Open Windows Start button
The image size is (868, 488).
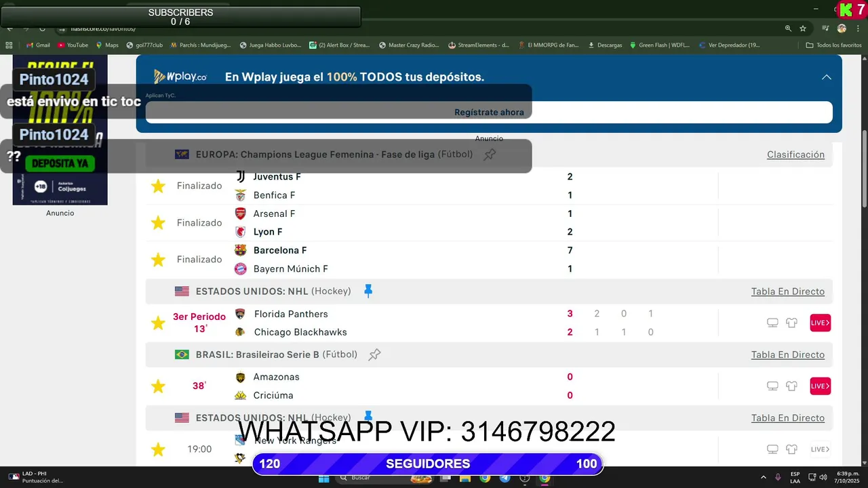tap(324, 478)
